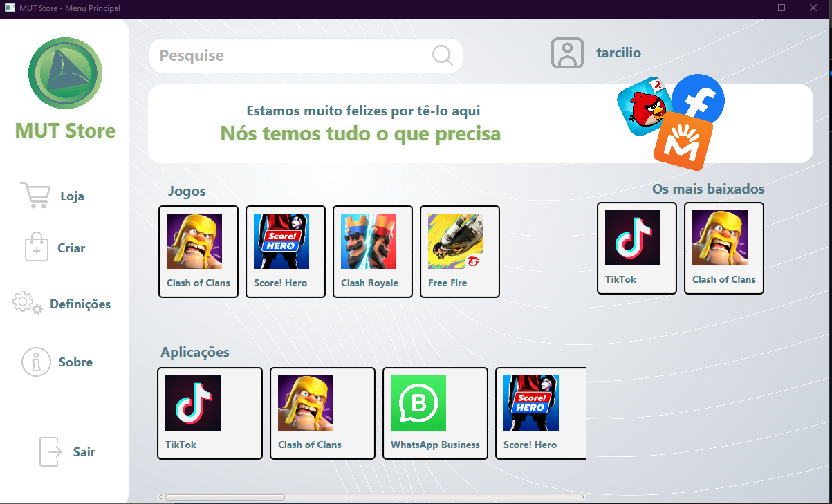Click the Os mais baixados heading
The width and height of the screenshot is (832, 504).
click(x=708, y=189)
